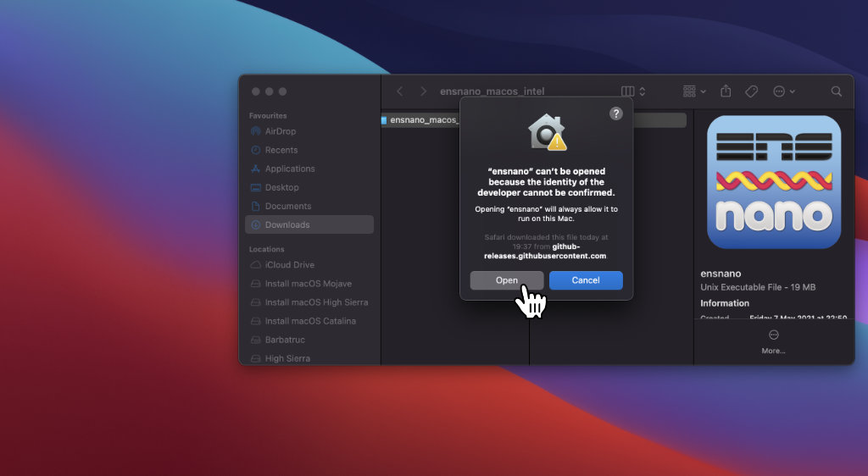Click the Favourites sidebar heading
The height and width of the screenshot is (476, 868).
(x=268, y=115)
